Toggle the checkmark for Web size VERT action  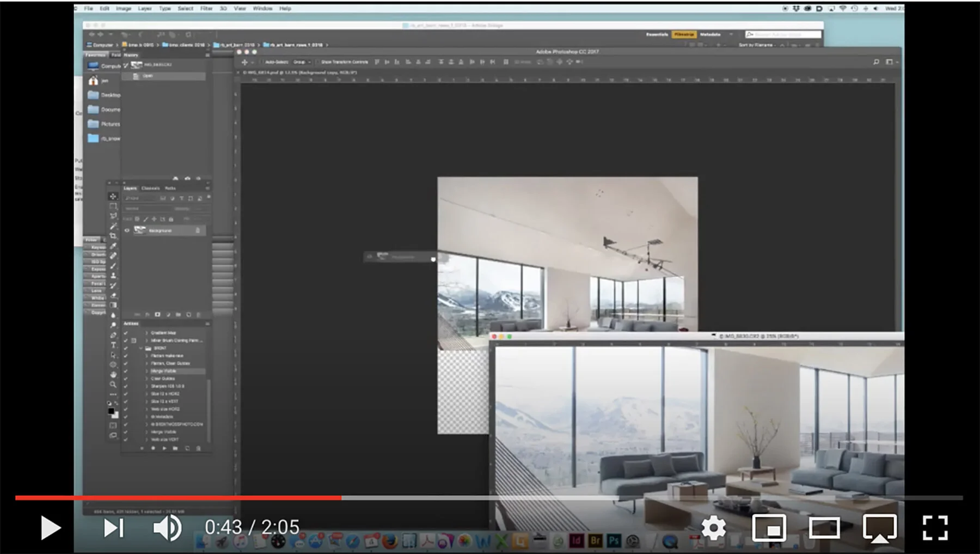126,440
